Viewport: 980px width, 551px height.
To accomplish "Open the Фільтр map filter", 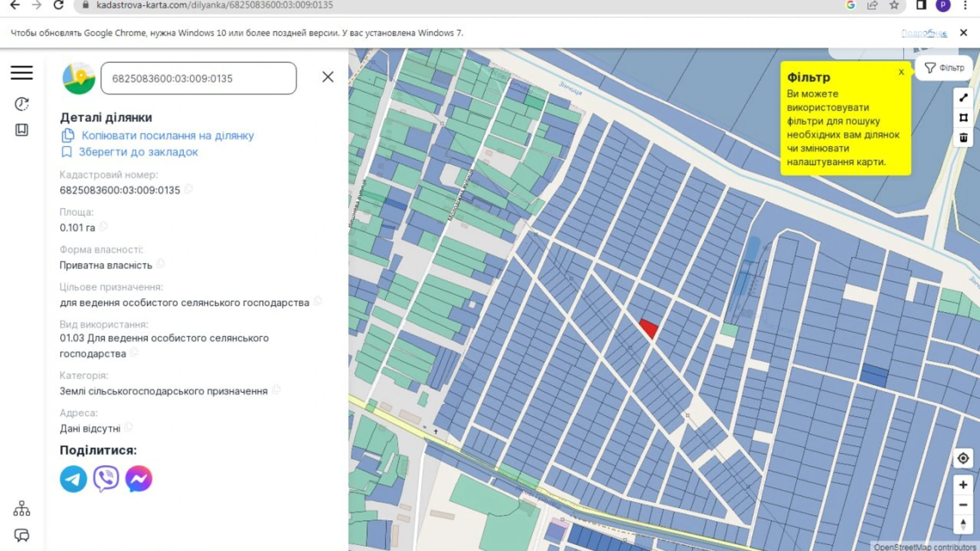I will (x=945, y=68).
